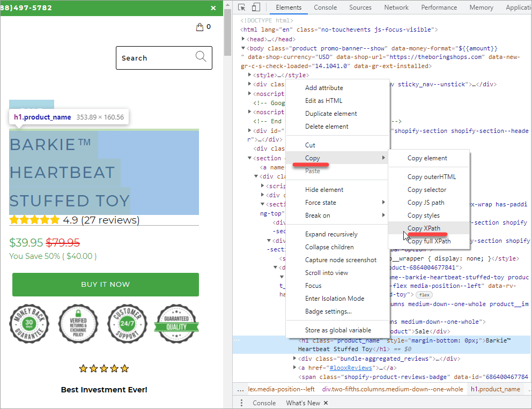Expand the bundle-aggregated_reviews div
Screen dimensions: 532x409
pyautogui.click(x=294, y=358)
